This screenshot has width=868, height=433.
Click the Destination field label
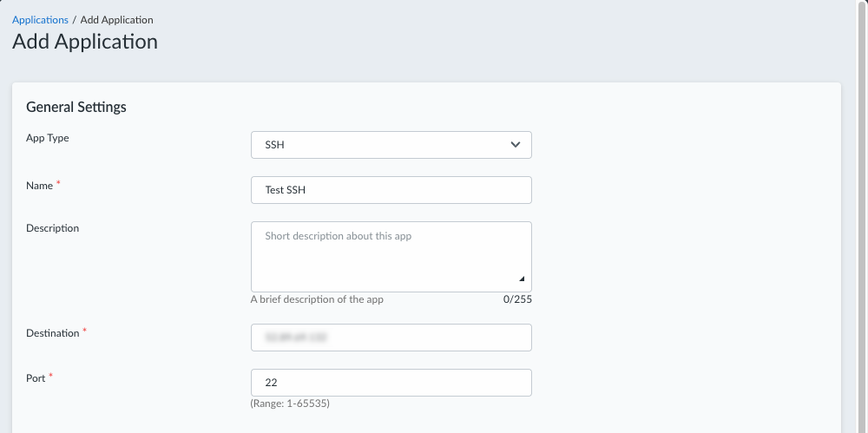click(53, 333)
